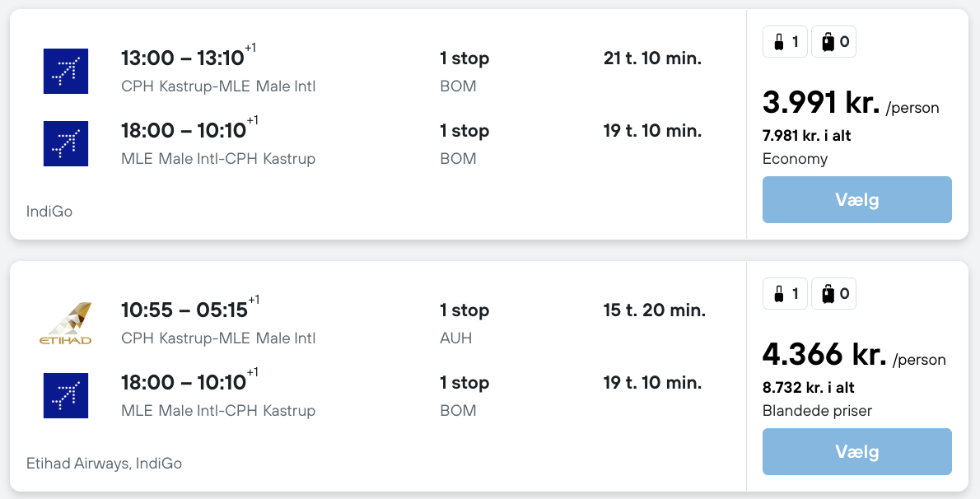Viewport: 980px width, 499px height.
Task: Click the checked suitcase icon in the 4.366 kr. card
Action: click(827, 294)
